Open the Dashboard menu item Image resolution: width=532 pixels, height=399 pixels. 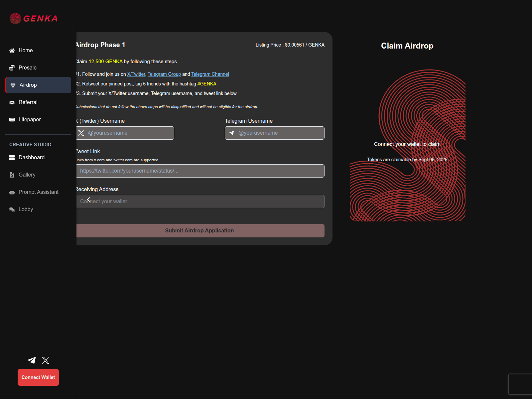[x=38, y=158]
